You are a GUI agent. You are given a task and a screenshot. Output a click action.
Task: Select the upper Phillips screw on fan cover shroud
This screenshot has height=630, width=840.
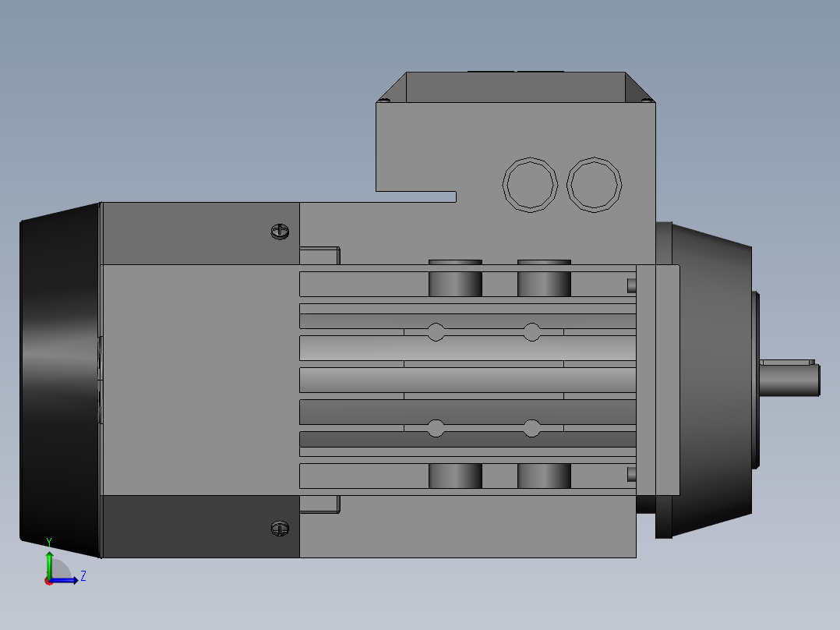281,232
